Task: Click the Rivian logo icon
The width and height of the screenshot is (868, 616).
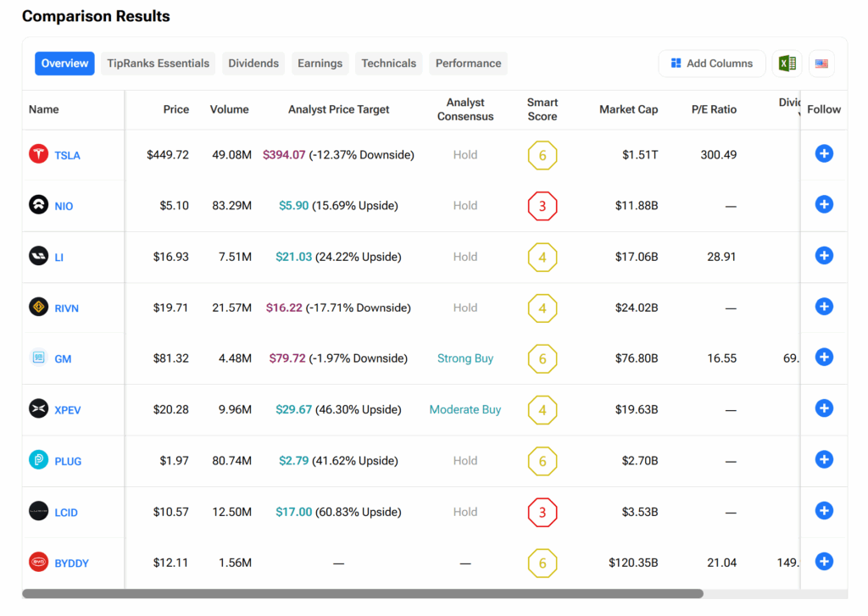Action: (39, 307)
